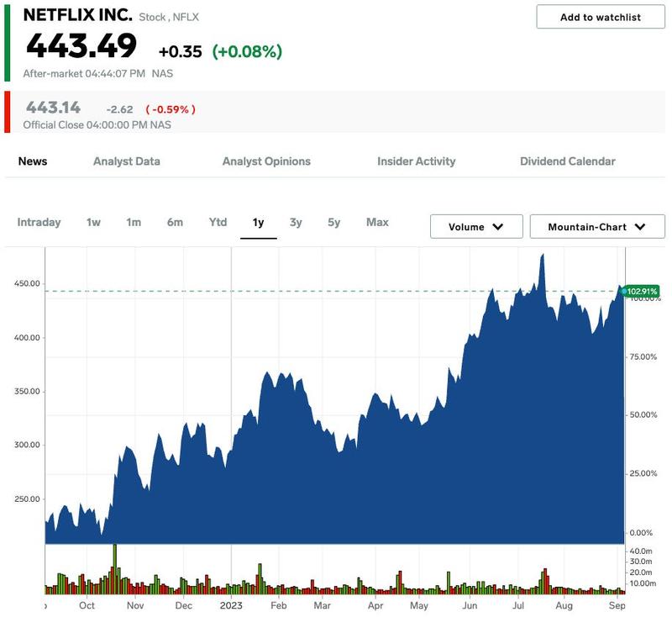Click the 250.00 price axis label
The height and width of the screenshot is (617, 672).
click(27, 499)
